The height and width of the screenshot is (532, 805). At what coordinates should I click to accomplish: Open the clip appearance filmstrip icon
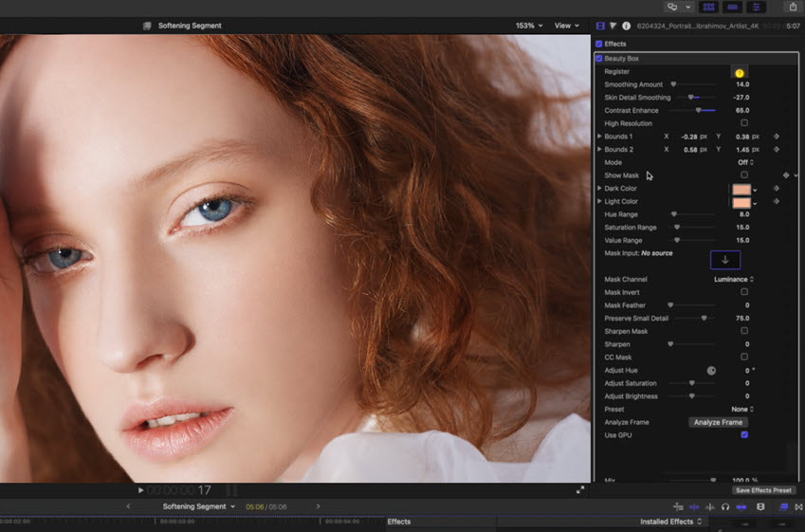coord(760,506)
